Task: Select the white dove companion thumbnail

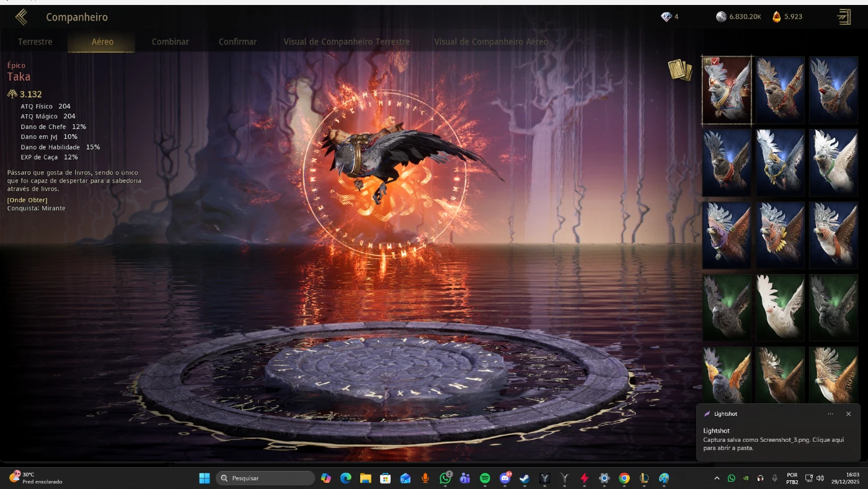Action: coord(780,307)
